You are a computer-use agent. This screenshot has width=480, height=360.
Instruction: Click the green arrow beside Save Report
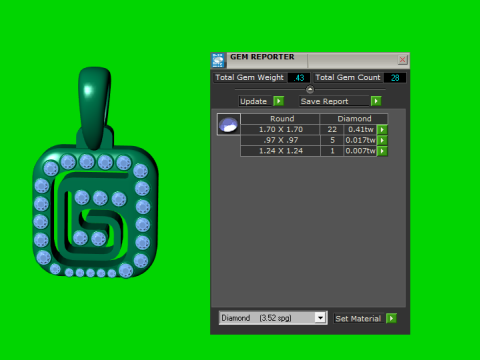[x=376, y=101]
